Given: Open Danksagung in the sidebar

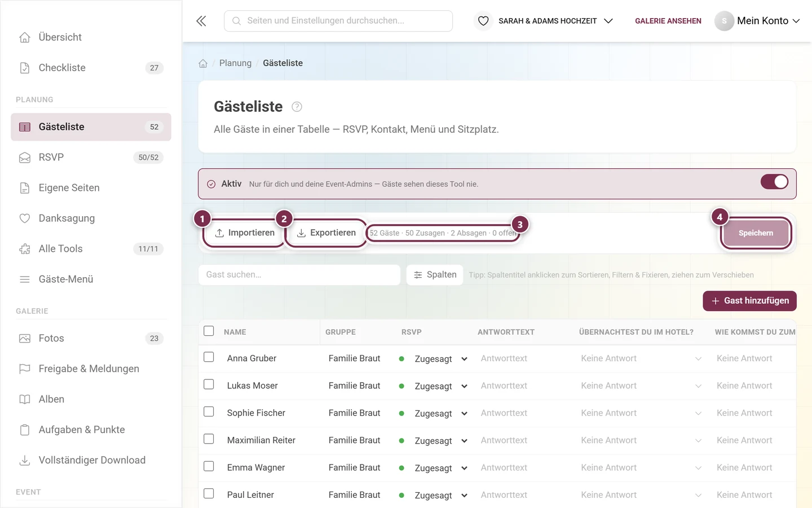Looking at the screenshot, I should coord(91,218).
